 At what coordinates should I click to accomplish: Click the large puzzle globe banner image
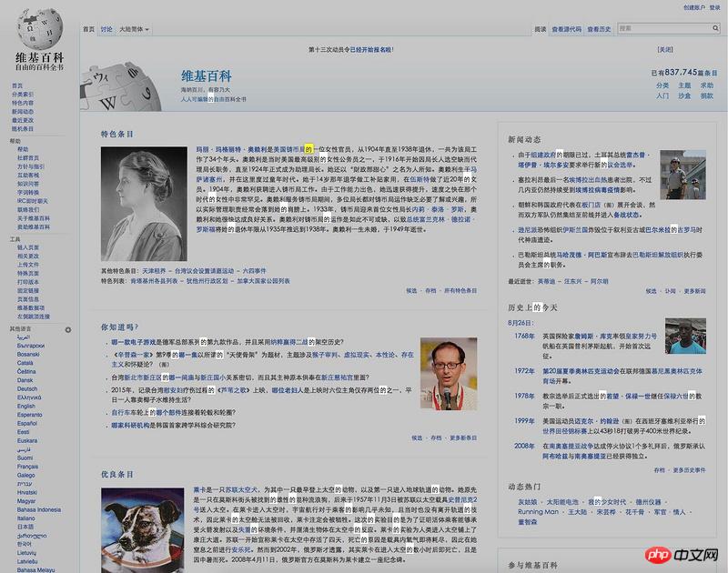click(122, 86)
